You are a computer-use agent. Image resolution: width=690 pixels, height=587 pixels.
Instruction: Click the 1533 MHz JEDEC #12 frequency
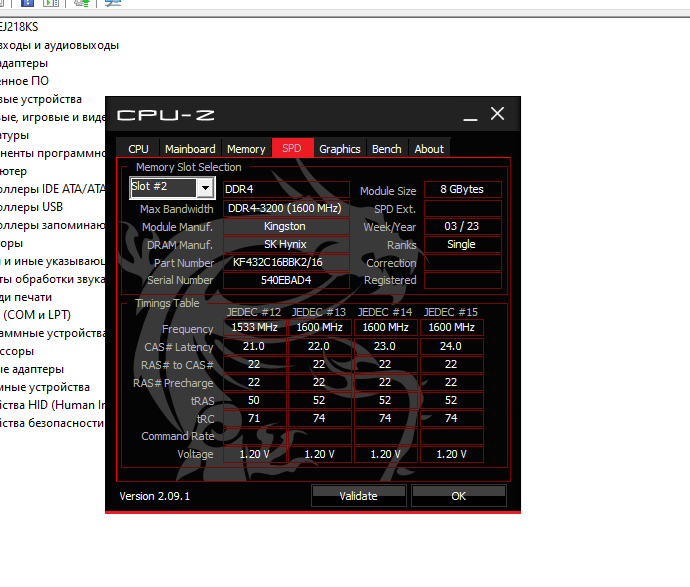pyautogui.click(x=255, y=327)
